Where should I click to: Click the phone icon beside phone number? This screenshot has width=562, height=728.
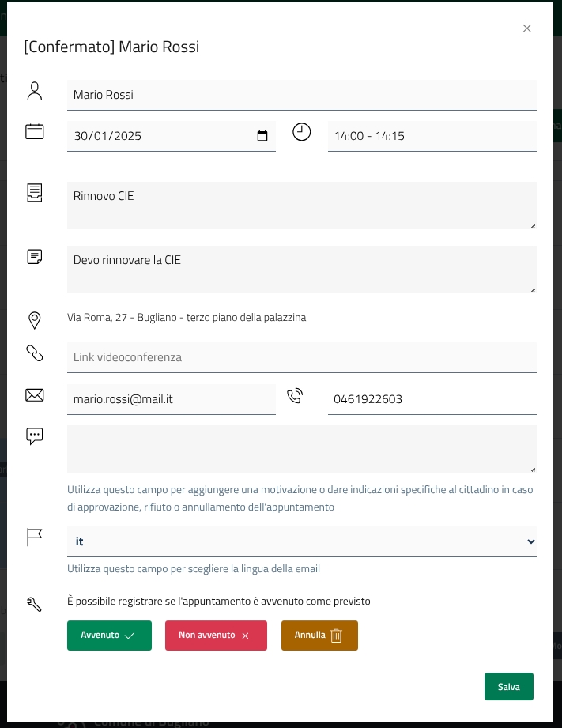(295, 396)
